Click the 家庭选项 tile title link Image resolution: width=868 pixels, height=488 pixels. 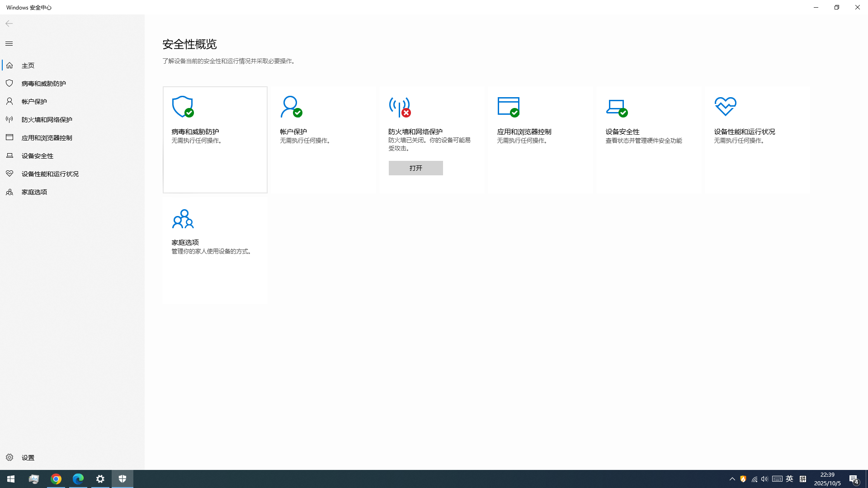pyautogui.click(x=185, y=243)
